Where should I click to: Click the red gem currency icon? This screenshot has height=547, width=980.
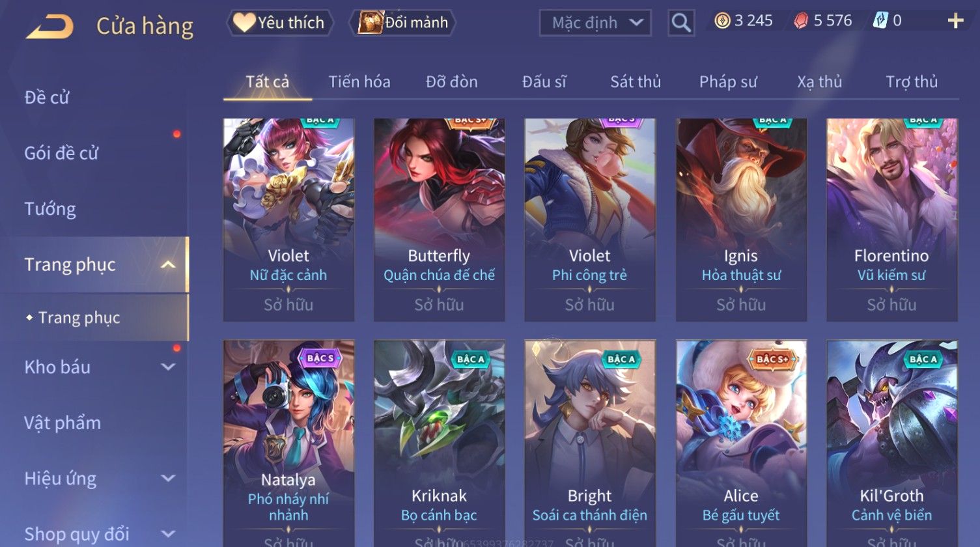801,21
